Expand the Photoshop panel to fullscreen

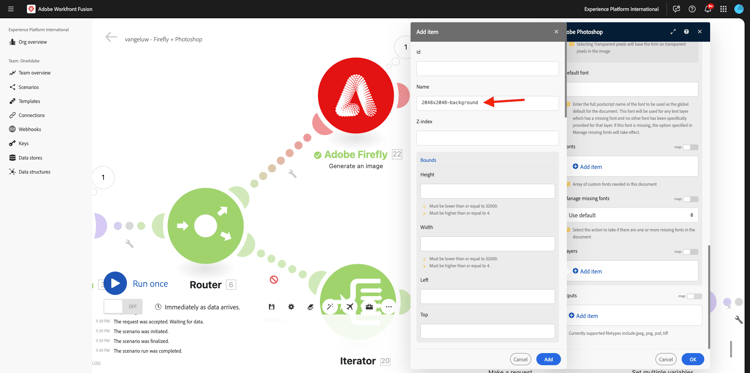pos(673,32)
